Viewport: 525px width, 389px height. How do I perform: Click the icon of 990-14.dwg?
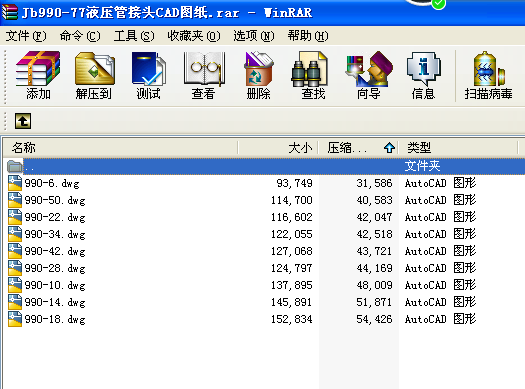coord(15,302)
